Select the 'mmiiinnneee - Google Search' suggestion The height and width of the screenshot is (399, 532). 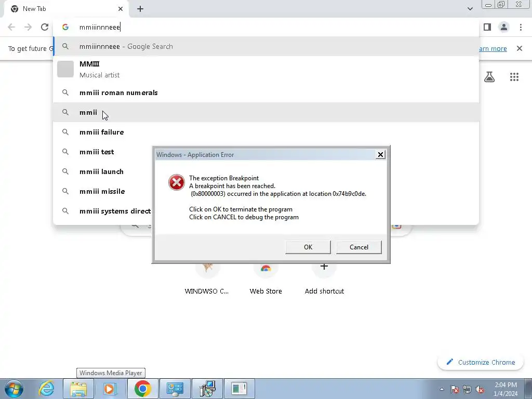[x=266, y=46]
